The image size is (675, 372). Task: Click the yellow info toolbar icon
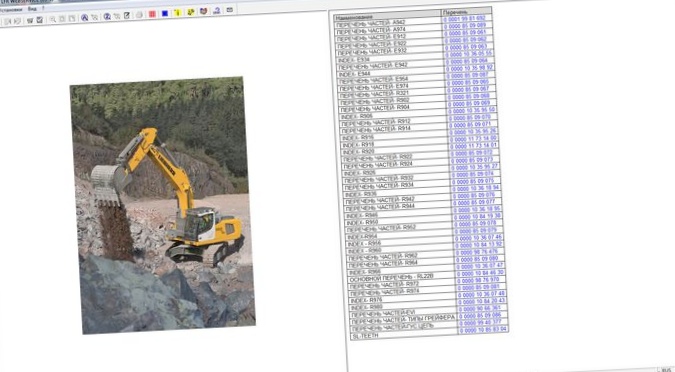pyautogui.click(x=177, y=12)
